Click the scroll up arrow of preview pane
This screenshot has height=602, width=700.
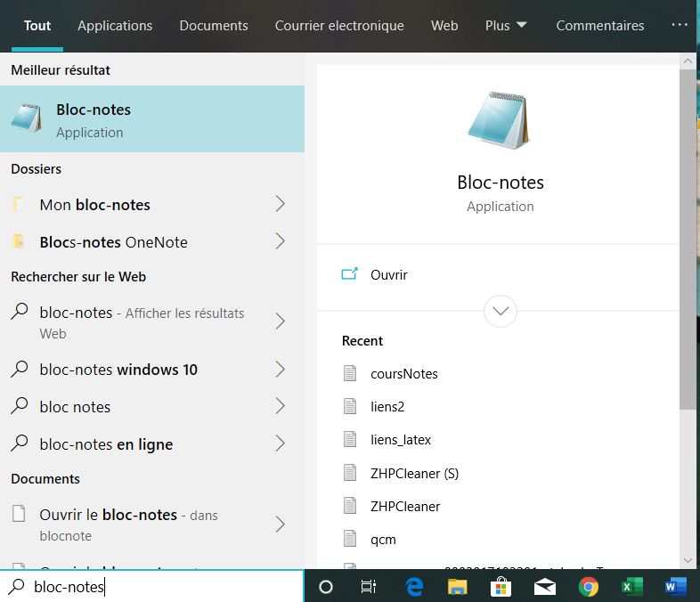(x=688, y=61)
